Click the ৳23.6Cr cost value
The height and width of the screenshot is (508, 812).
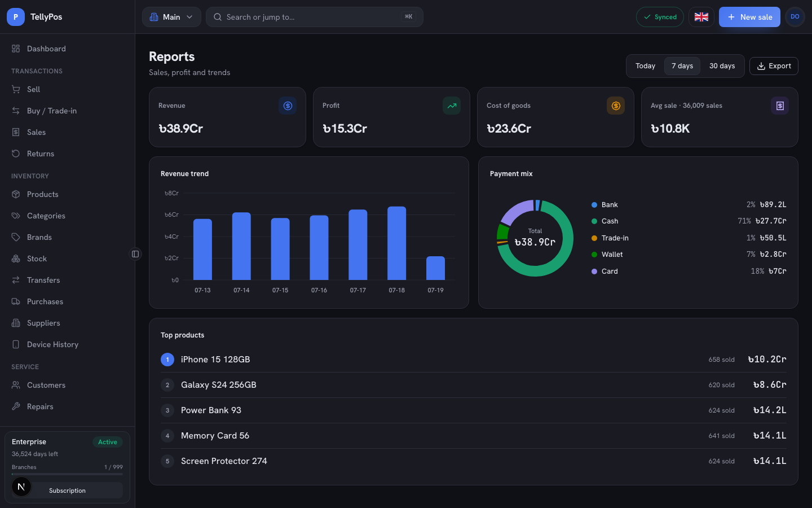(509, 129)
